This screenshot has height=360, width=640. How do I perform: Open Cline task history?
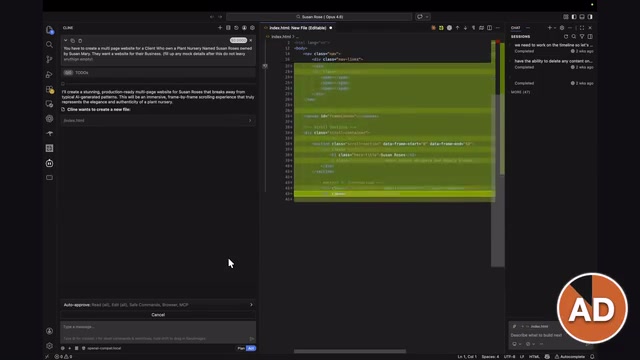(x=236, y=28)
